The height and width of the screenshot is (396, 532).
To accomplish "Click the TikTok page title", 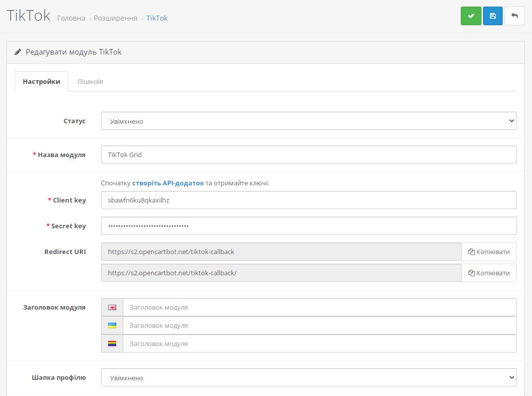I will (x=28, y=16).
